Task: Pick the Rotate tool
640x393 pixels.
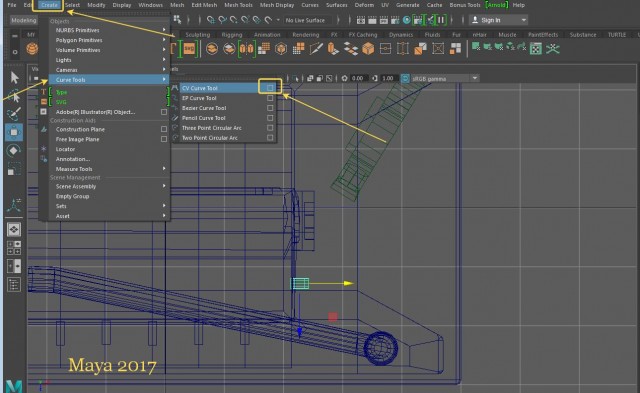Action: (14, 151)
